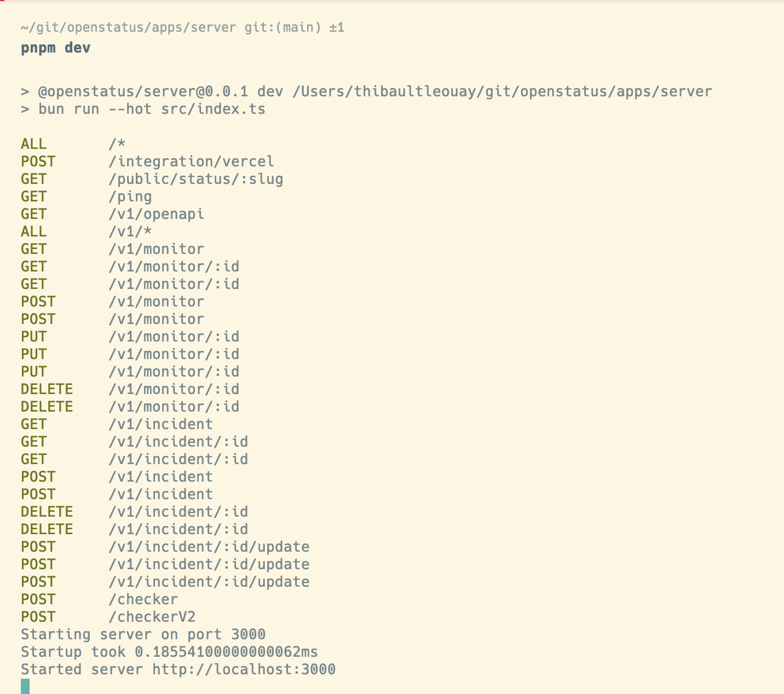Click the Starting server on port 3000 line

point(143,634)
